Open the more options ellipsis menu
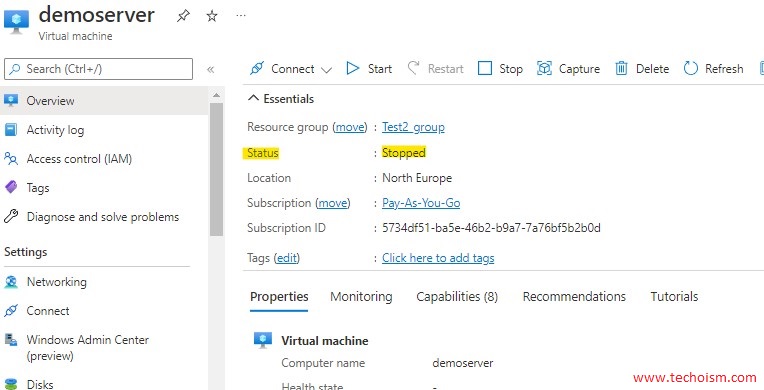Screen dimensions: 764x390 [x=241, y=16]
